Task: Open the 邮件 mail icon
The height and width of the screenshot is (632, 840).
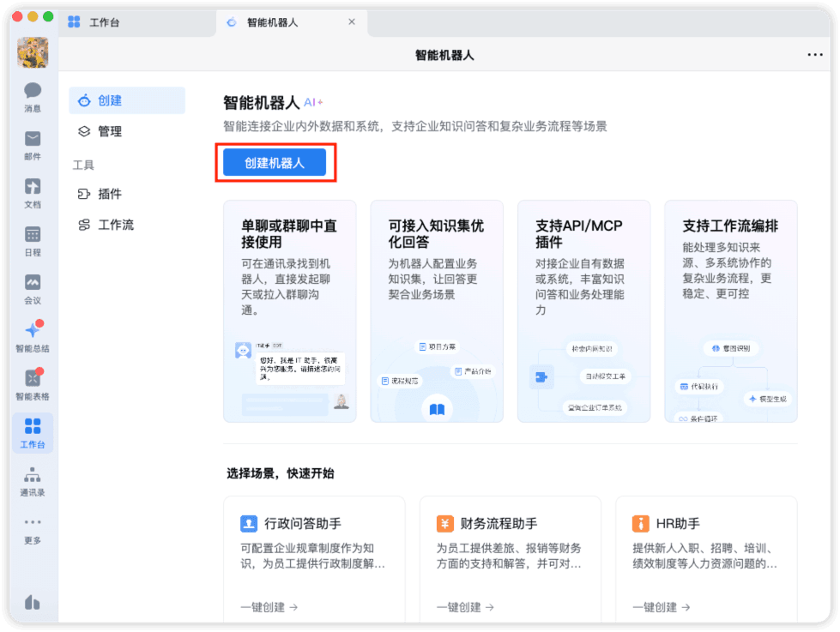Action: 32,145
